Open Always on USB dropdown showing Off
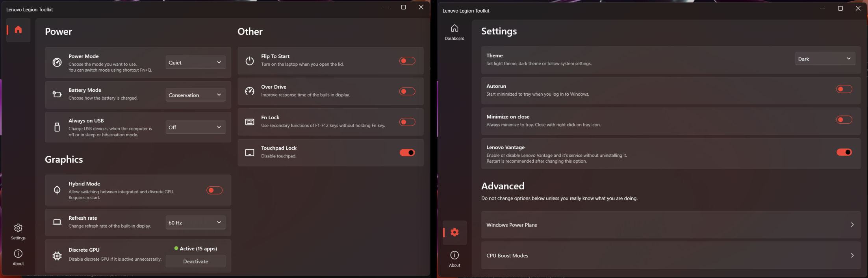Screen dimensions: 868x278 [x=195, y=127]
